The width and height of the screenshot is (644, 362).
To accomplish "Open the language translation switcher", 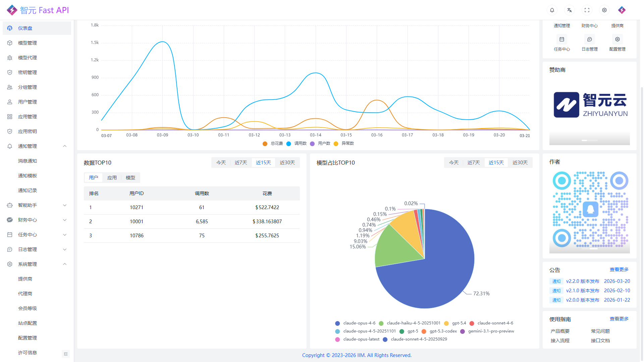I will (570, 10).
